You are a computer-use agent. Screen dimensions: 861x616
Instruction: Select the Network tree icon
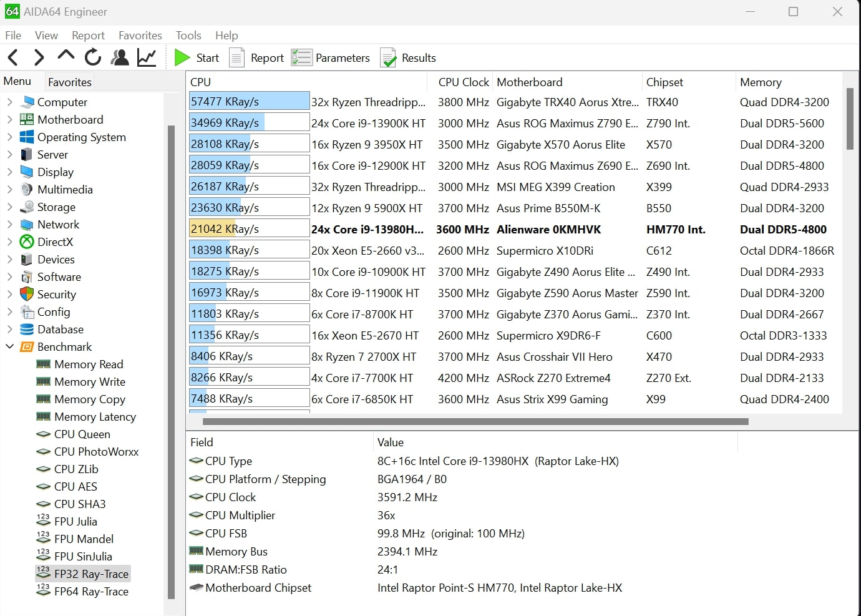(x=27, y=224)
